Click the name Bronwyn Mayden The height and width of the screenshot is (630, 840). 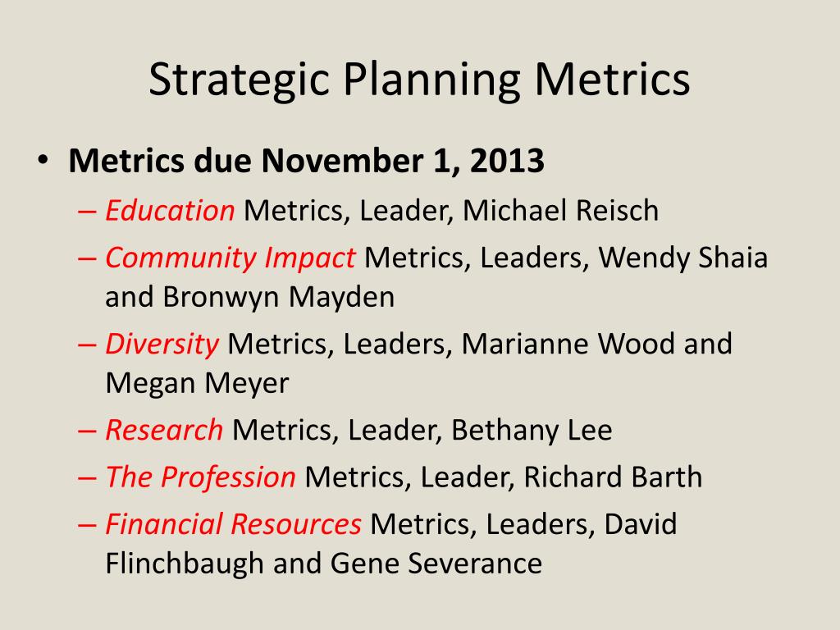(279, 297)
